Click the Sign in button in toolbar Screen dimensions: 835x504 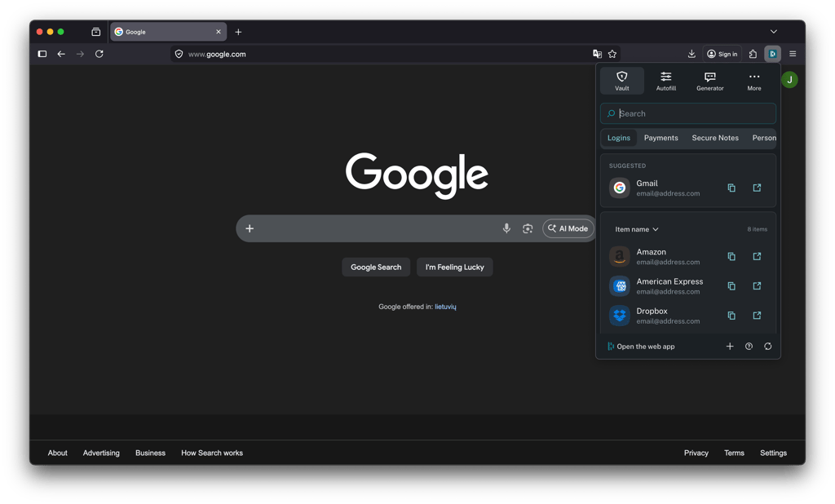(x=722, y=54)
